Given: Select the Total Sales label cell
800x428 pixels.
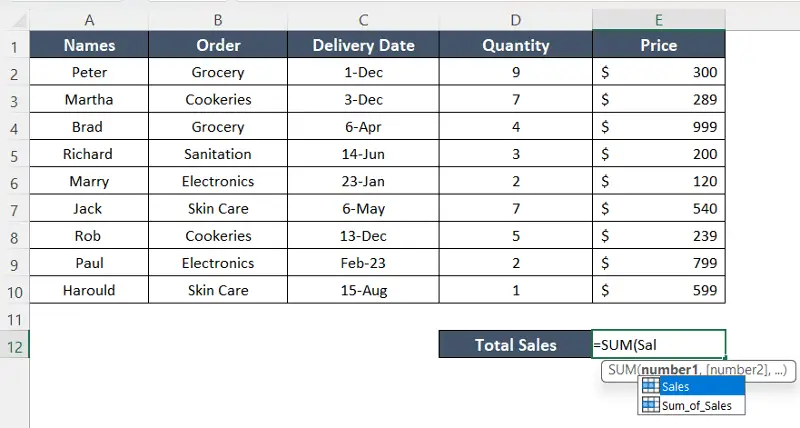Looking at the screenshot, I should [x=515, y=345].
